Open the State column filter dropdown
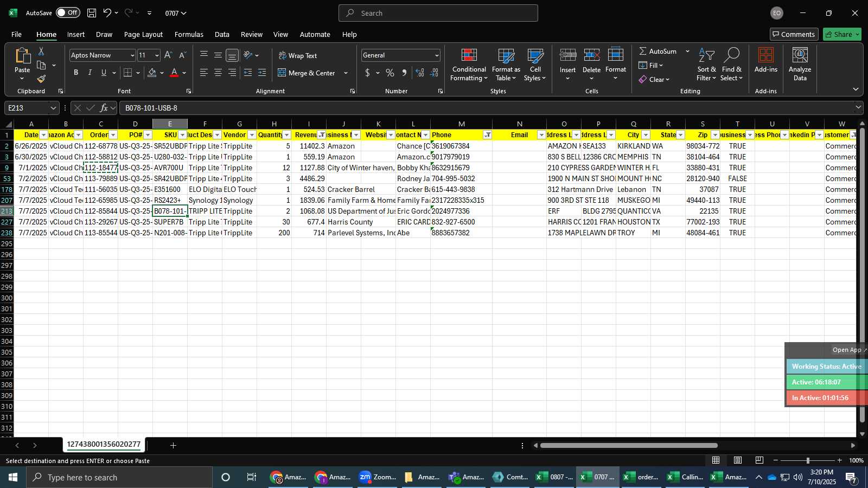This screenshot has width=868, height=488. (x=680, y=135)
